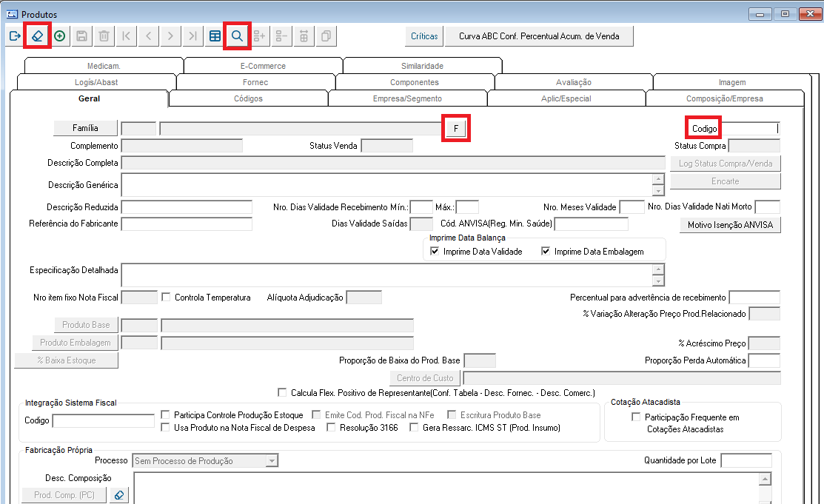Click the trash delete icon
824x504 pixels.
point(104,36)
